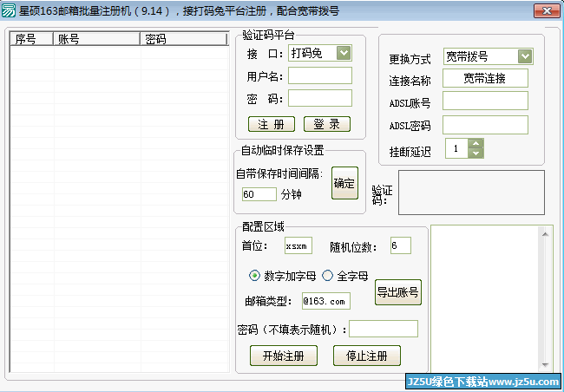Click the 验证码平台 密码 input field
This screenshot has width=564, height=392.
[320, 98]
